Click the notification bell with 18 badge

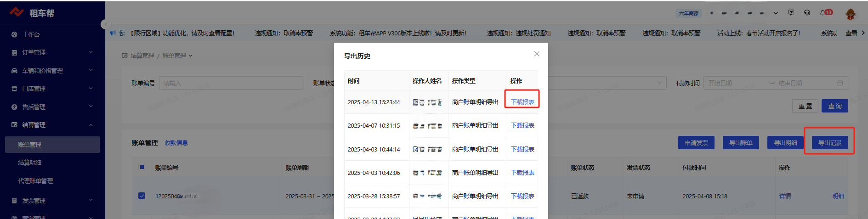pyautogui.click(x=823, y=13)
